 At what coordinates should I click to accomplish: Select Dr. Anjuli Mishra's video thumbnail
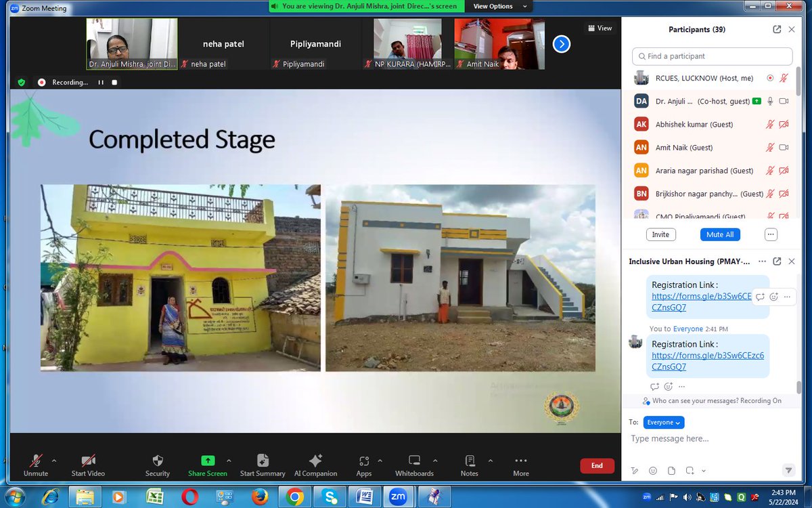point(132,44)
